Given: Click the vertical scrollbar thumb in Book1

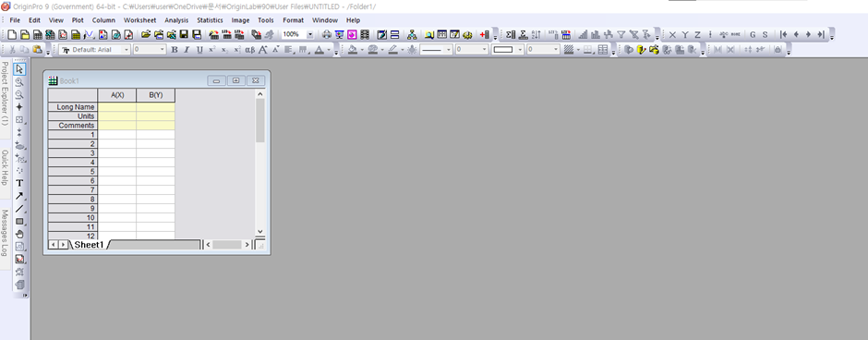Looking at the screenshot, I should coord(260,120).
